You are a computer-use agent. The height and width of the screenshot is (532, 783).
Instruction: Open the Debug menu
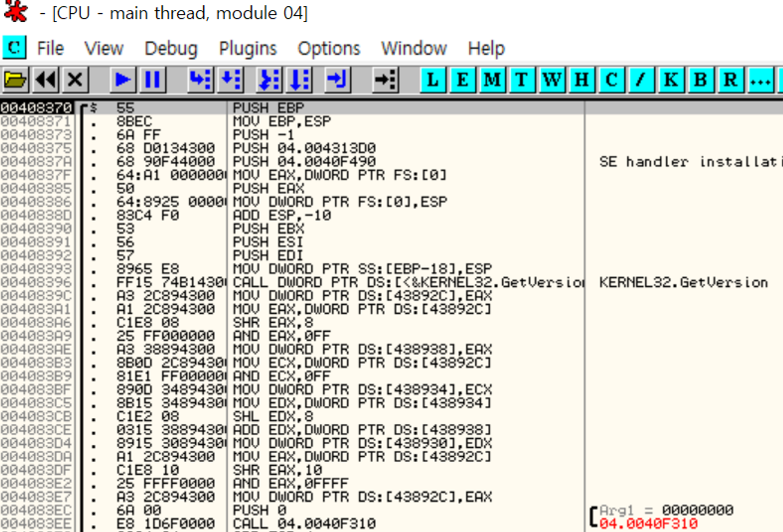[171, 49]
